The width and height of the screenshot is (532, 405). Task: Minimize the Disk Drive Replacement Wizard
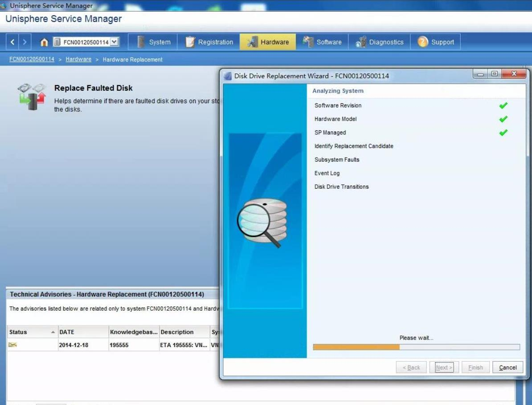point(480,74)
